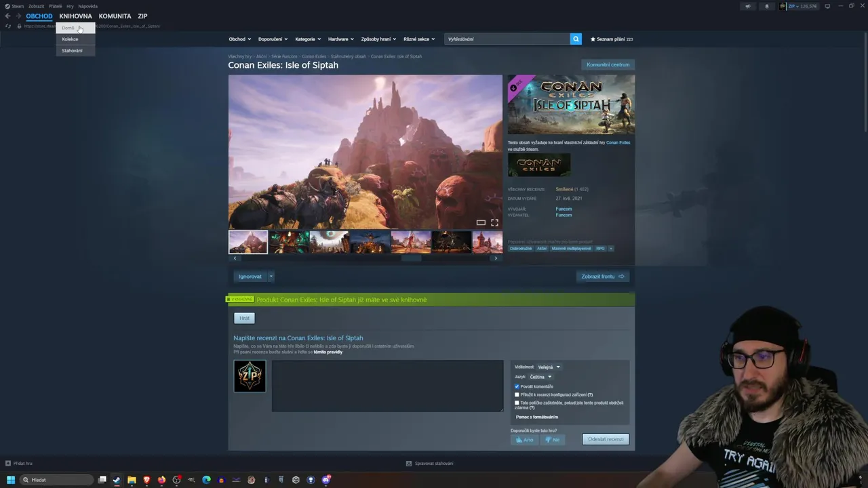The image size is (868, 488).
Task: Open the Kategorie dropdown
Action: pyautogui.click(x=308, y=39)
